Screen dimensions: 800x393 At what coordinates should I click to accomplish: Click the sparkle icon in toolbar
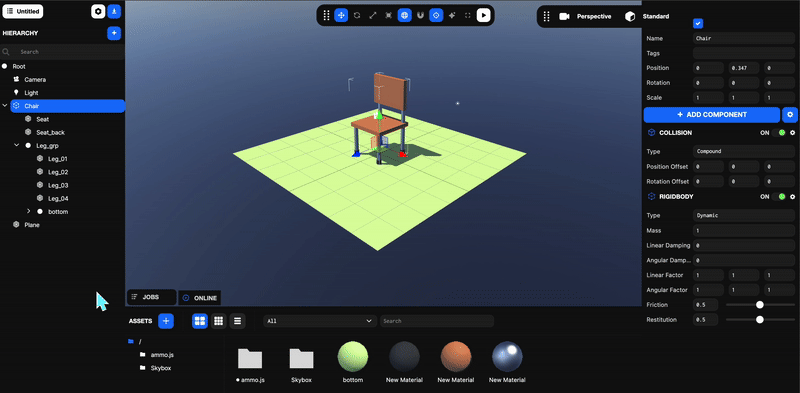(452, 15)
